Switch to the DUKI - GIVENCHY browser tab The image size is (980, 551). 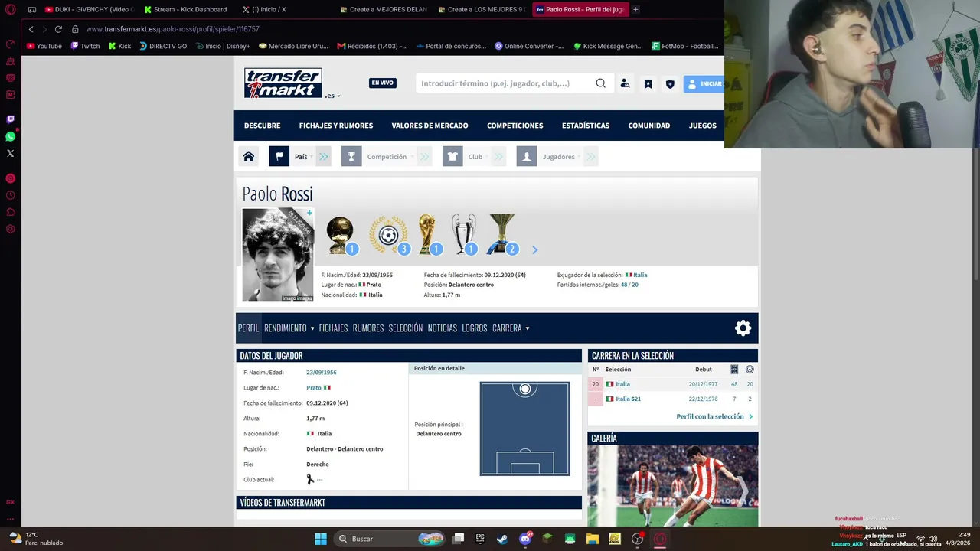click(90, 9)
